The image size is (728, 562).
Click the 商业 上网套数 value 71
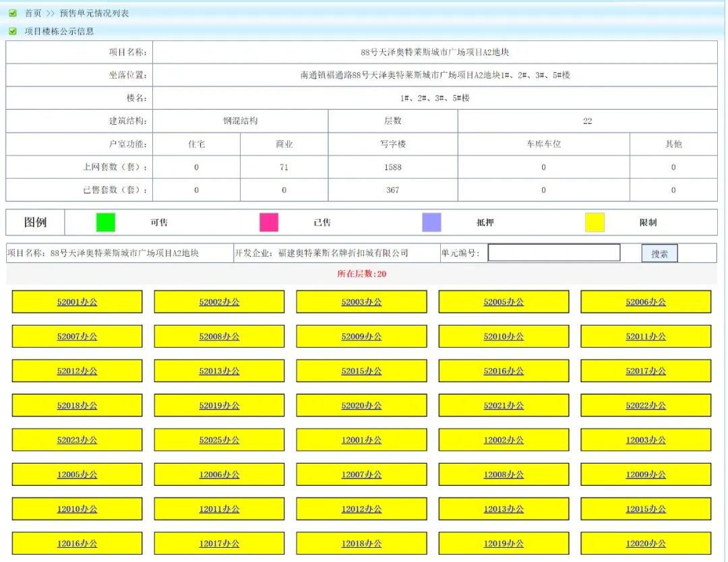tap(284, 167)
